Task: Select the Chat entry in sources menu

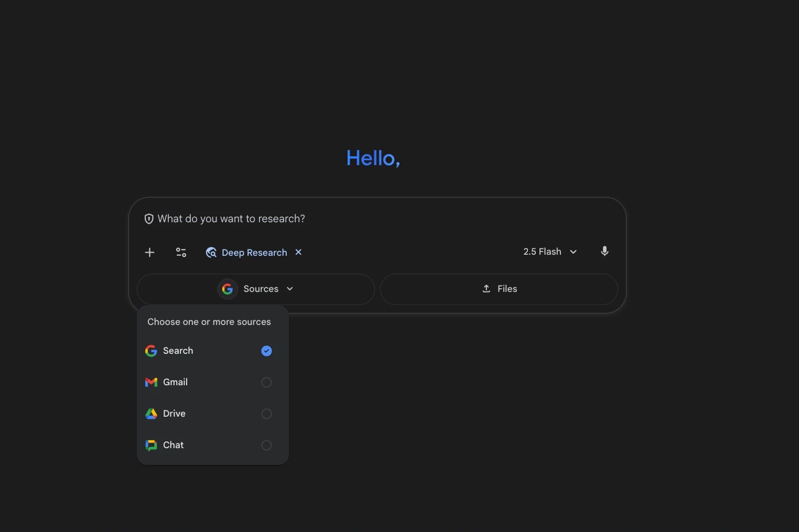Action: point(213,445)
